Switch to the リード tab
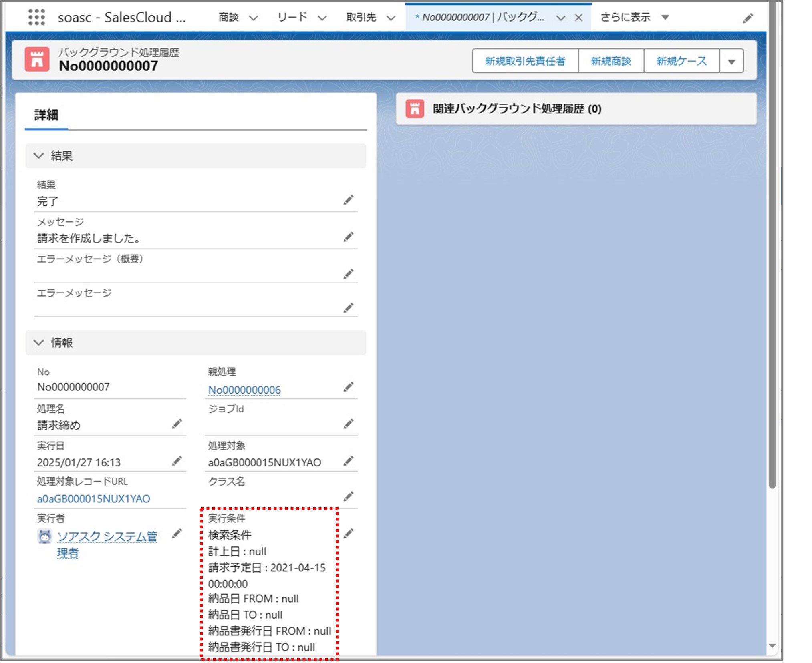The width and height of the screenshot is (812, 663). coord(292,17)
